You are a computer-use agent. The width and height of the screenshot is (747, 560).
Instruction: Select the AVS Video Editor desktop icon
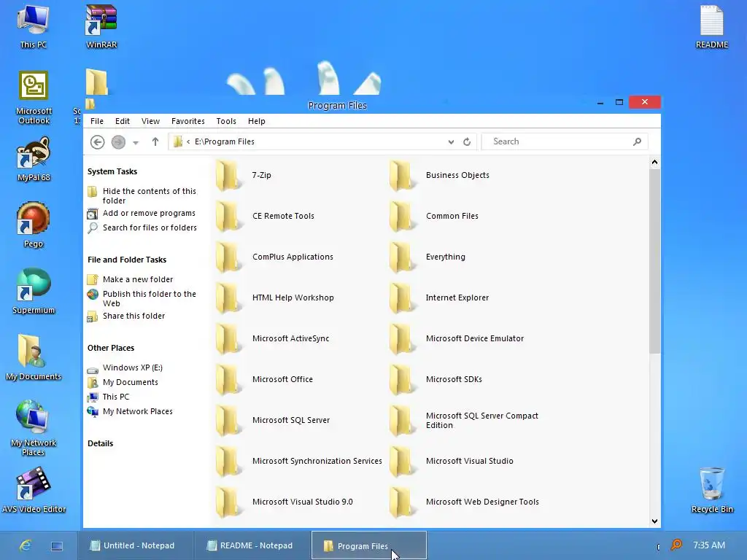34,490
